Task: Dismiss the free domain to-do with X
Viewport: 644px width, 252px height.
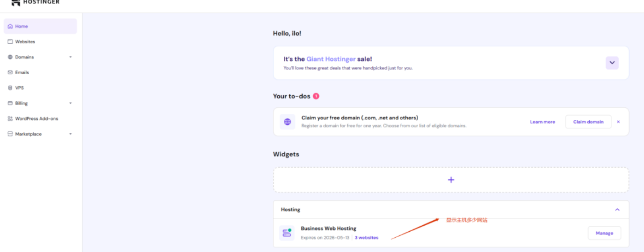Action: 618,122
